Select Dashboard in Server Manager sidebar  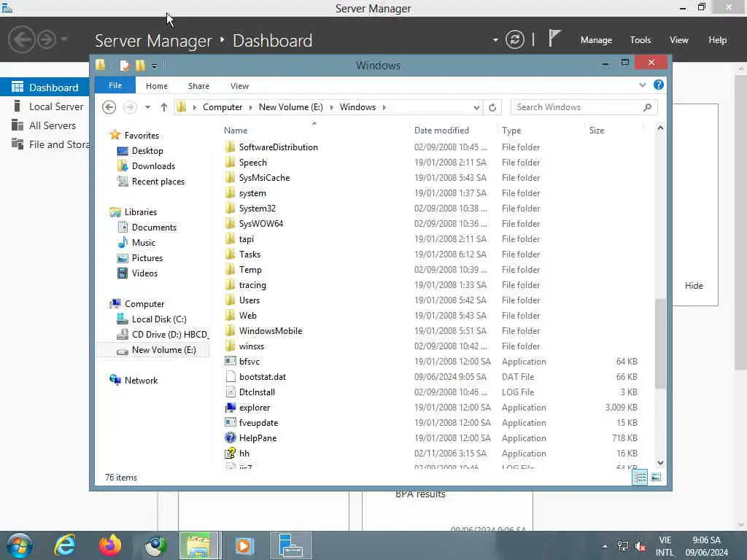pyautogui.click(x=44, y=87)
